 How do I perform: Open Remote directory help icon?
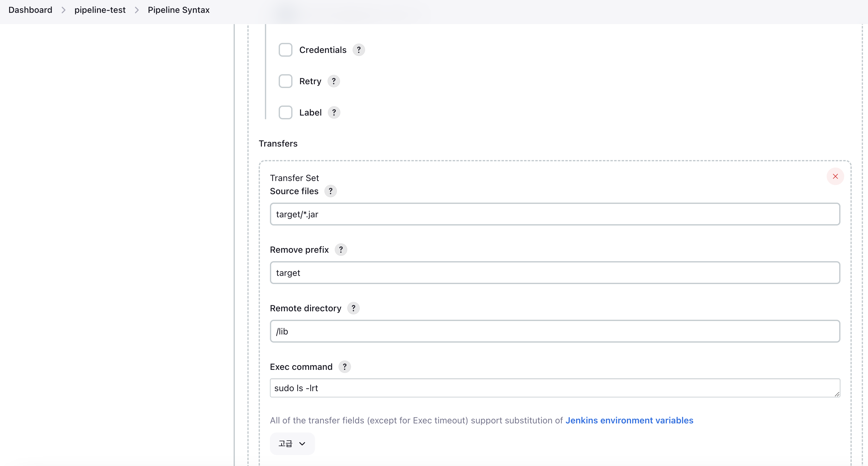353,308
